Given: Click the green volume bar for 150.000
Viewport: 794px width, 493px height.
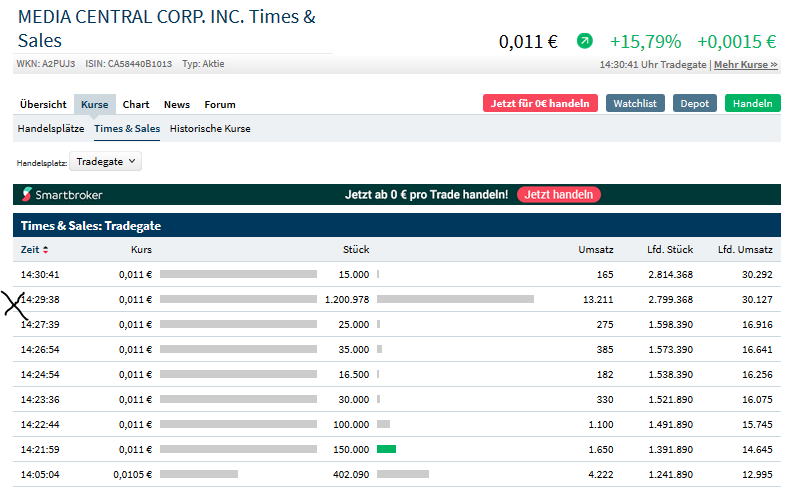Looking at the screenshot, I should [386, 449].
